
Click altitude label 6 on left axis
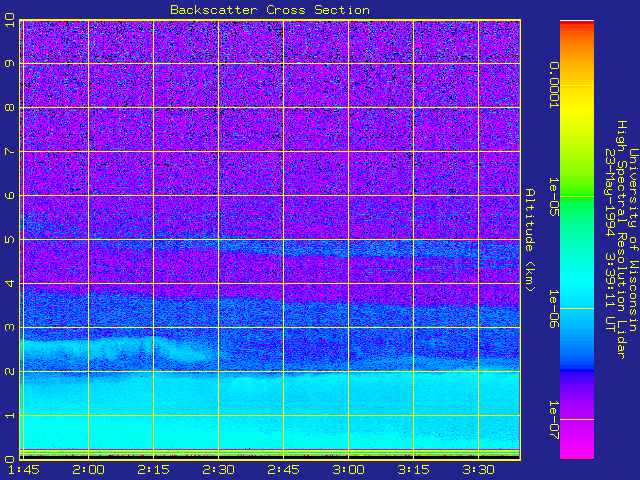9,195
